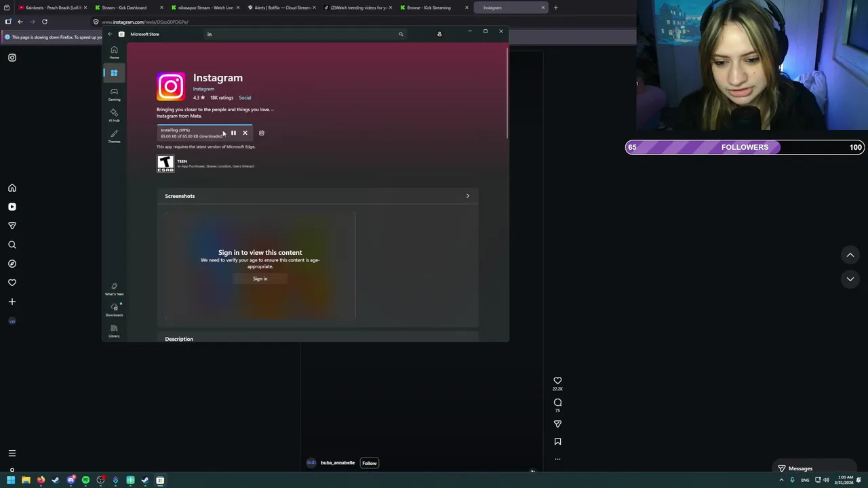Open Spotify from taskbar
Image resolution: width=868 pixels, height=488 pixels.
coord(85,480)
